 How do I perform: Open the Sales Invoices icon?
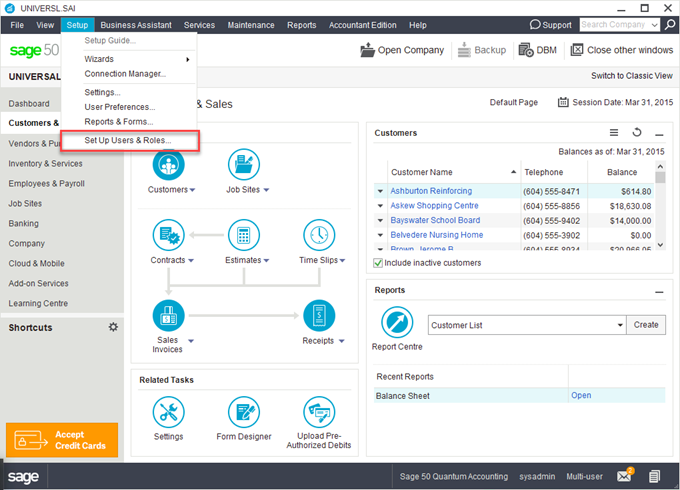pos(169,316)
